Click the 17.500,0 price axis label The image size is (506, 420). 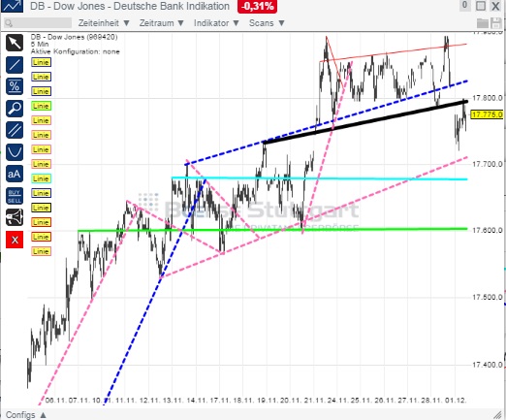point(488,297)
